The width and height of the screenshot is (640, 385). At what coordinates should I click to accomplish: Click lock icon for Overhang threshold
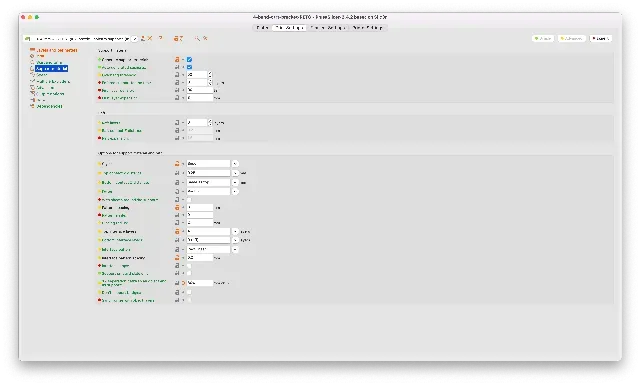[177, 75]
